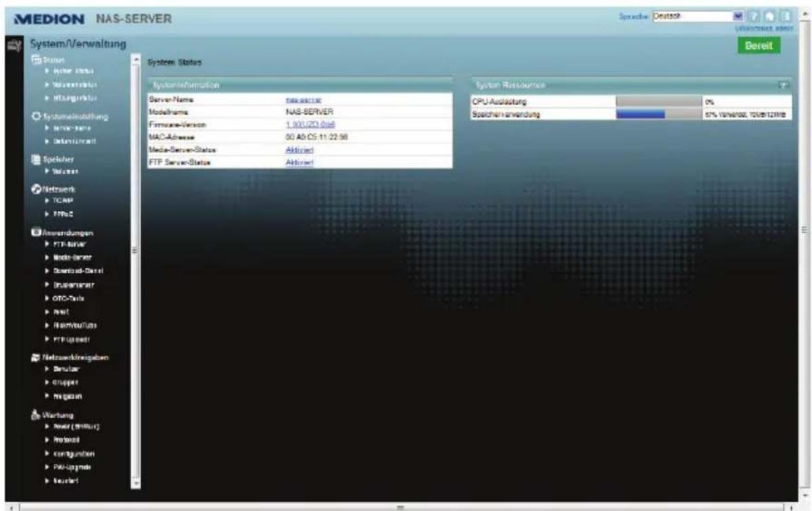Click the Anwendungen section icon

click(36, 232)
